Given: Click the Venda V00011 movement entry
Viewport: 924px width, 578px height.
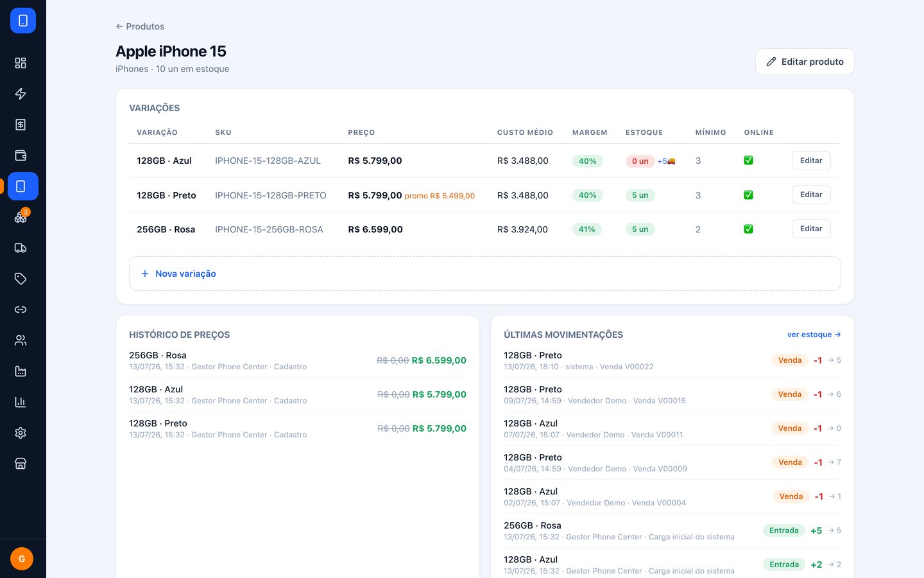Looking at the screenshot, I should [x=672, y=428].
